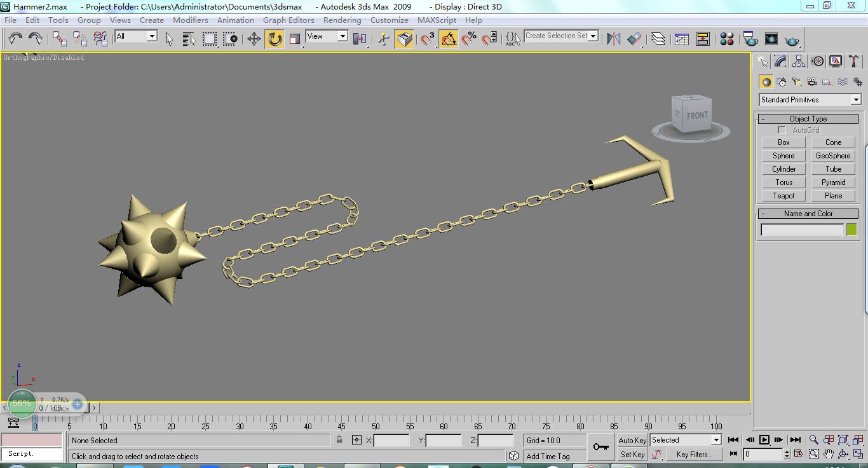
Task: Click the Key Filters button
Action: [x=694, y=455]
